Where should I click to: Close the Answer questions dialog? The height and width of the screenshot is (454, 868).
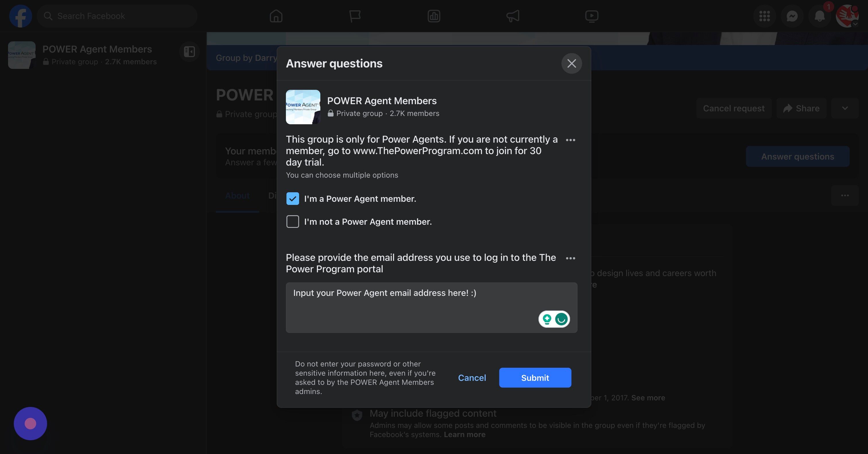click(x=571, y=63)
